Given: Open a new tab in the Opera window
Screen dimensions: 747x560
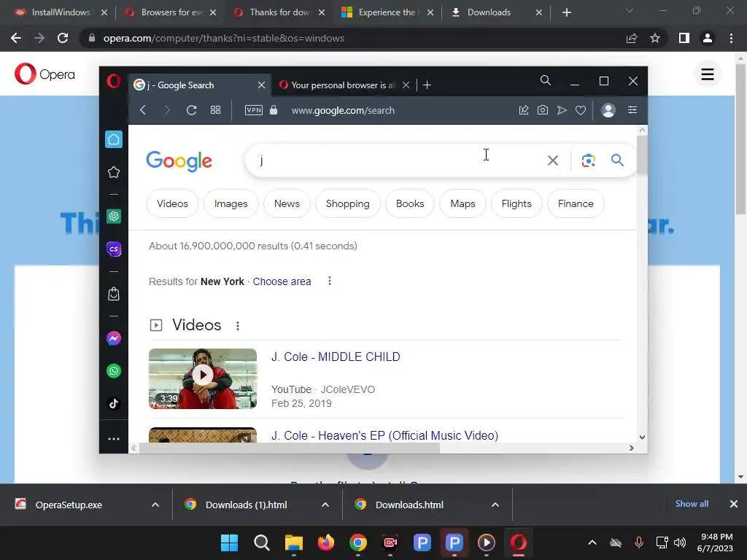Looking at the screenshot, I should point(427,85).
